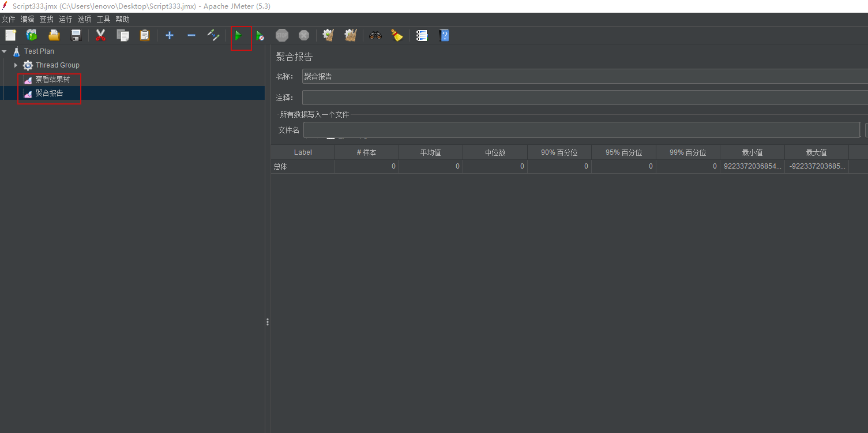Sort table by 最小值 column header

tap(752, 152)
